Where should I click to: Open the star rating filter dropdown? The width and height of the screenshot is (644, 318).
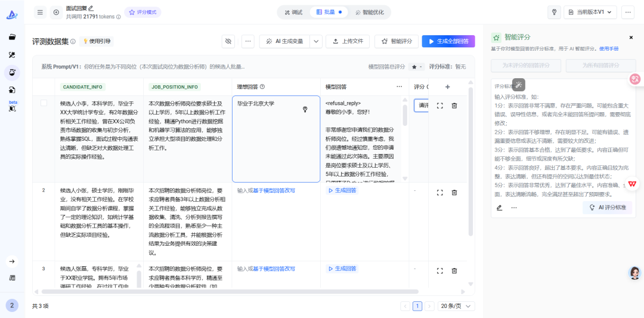pyautogui.click(x=416, y=67)
